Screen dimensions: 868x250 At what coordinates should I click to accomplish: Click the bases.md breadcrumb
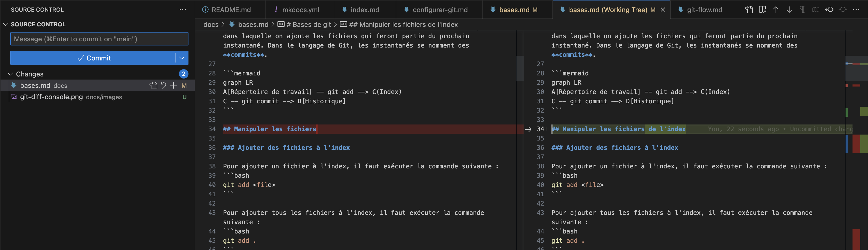[253, 24]
